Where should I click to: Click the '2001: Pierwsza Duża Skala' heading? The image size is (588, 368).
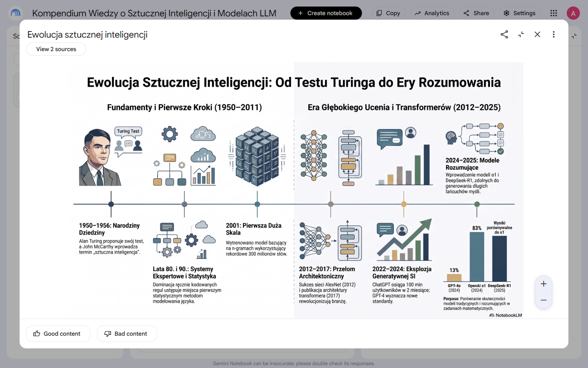[254, 229]
